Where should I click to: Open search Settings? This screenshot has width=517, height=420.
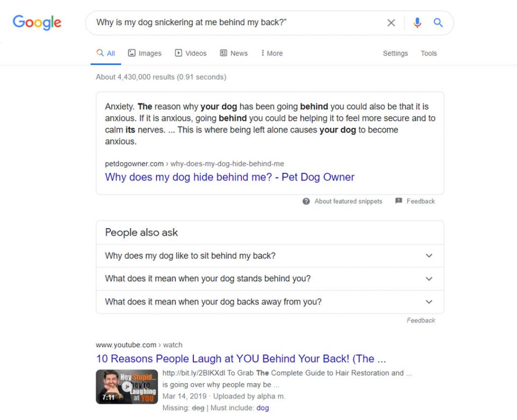click(395, 53)
